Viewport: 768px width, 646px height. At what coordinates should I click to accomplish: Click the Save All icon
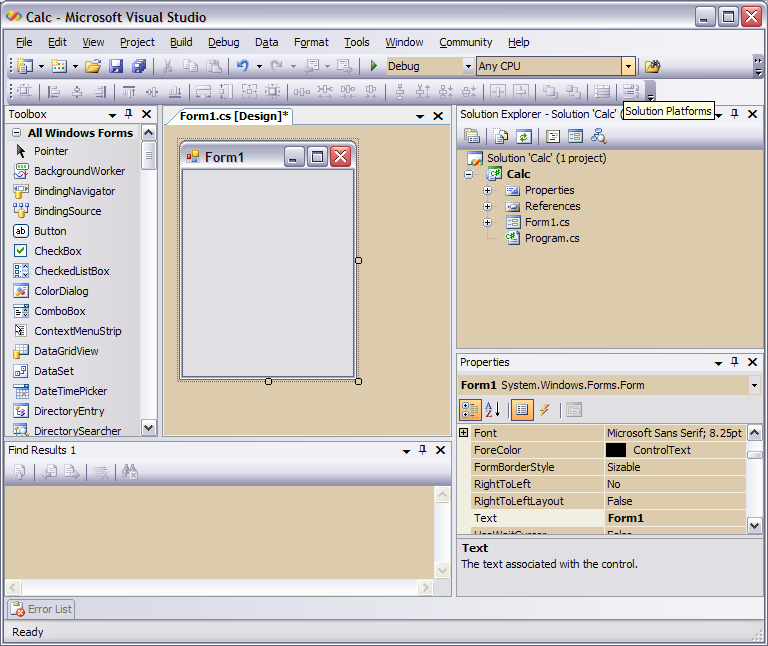pyautogui.click(x=139, y=66)
